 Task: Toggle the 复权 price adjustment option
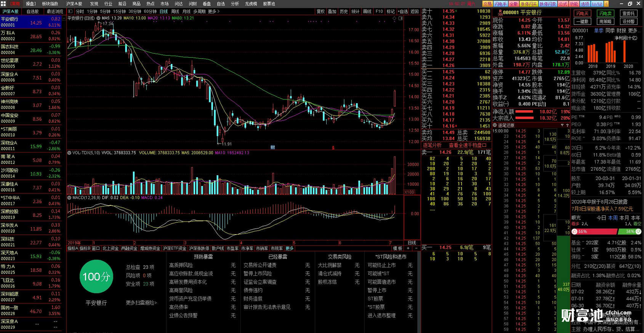pos(321,11)
